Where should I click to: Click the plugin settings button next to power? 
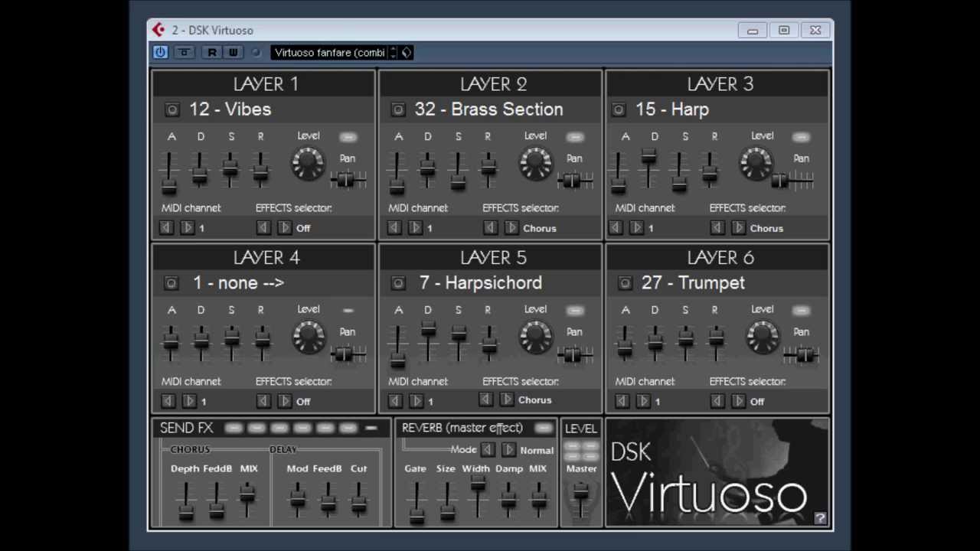pos(185,52)
